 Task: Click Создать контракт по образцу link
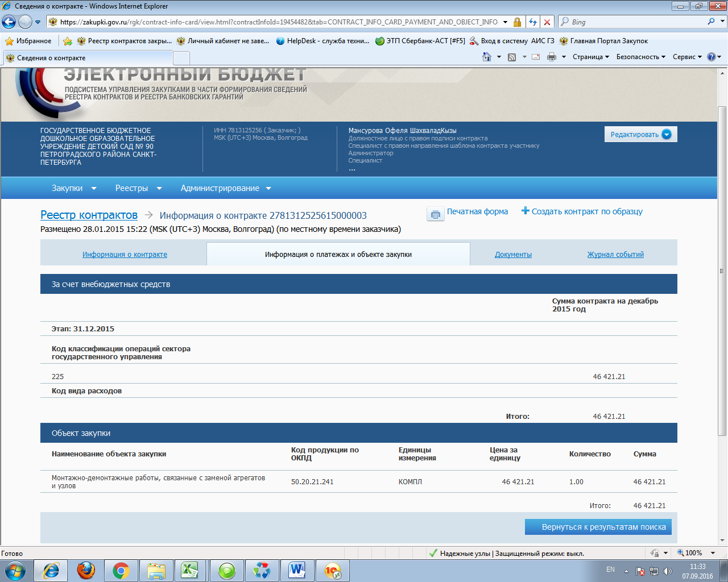[582, 211]
